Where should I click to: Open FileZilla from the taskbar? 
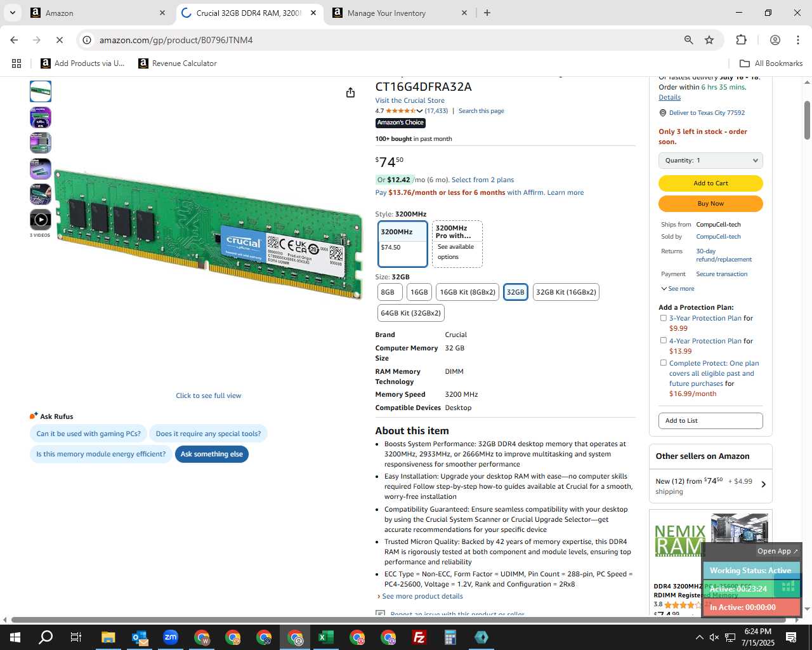tap(419, 637)
